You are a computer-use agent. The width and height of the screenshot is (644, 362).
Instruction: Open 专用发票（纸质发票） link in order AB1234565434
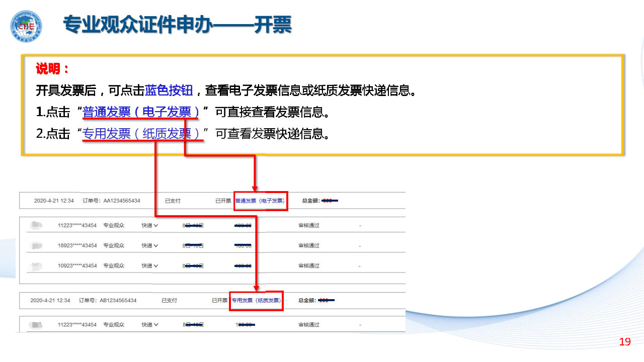[x=256, y=300]
